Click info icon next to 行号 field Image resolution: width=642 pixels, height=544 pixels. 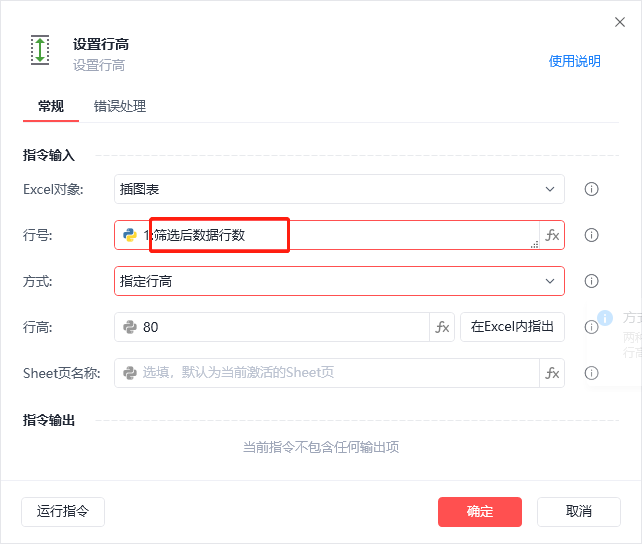591,235
